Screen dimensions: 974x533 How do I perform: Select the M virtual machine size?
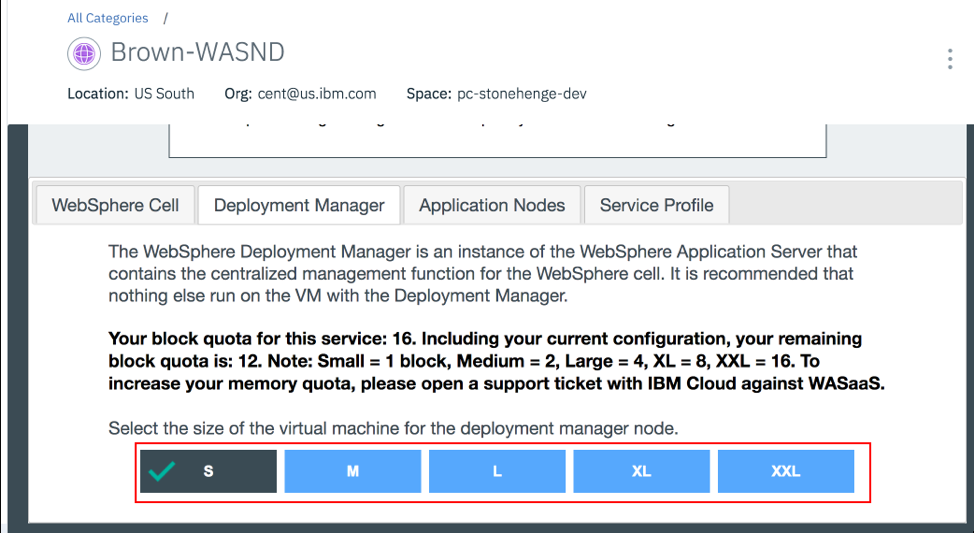353,471
